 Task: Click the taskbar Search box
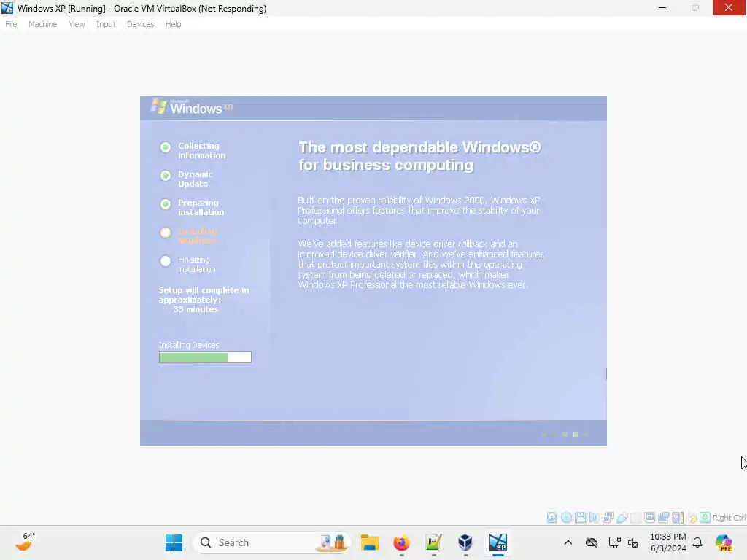point(271,542)
